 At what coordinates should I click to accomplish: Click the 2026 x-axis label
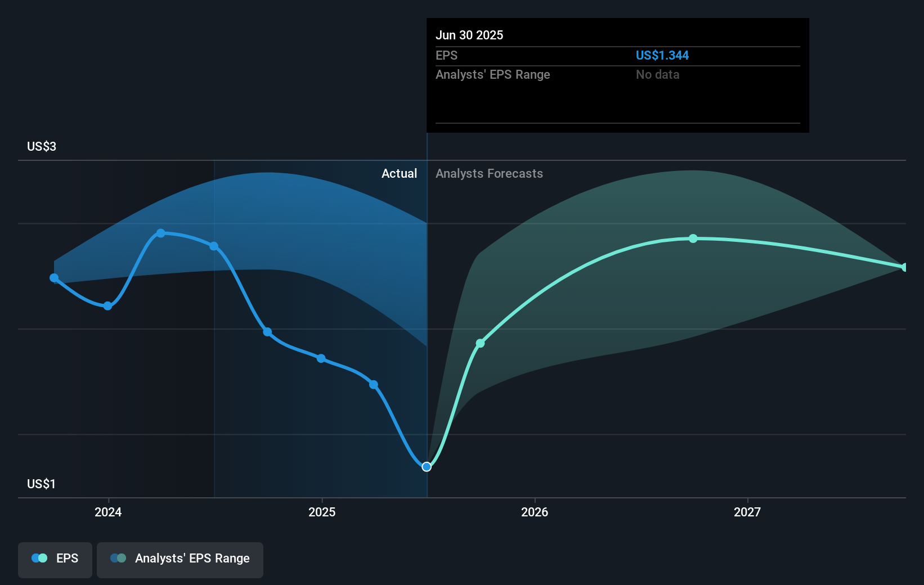pos(535,512)
